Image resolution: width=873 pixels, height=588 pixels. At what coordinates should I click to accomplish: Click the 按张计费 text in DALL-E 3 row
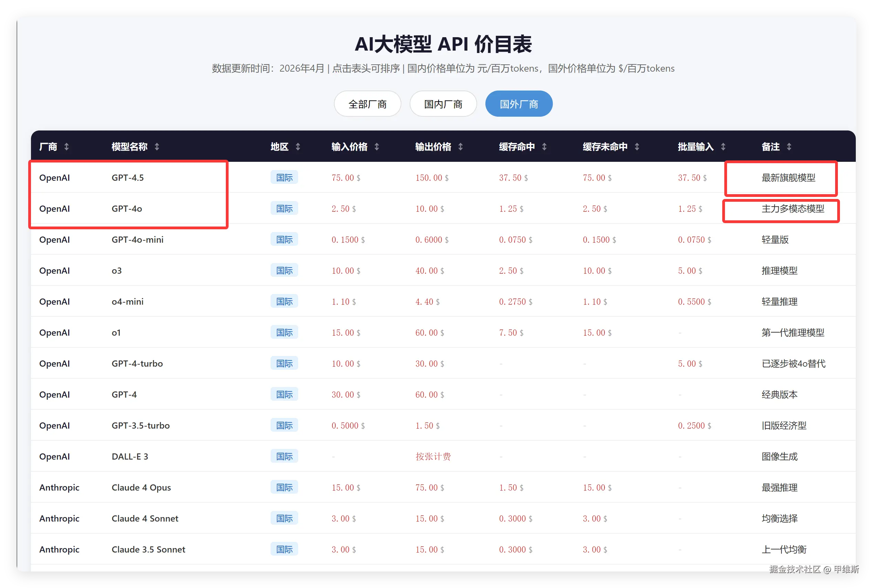[433, 456]
